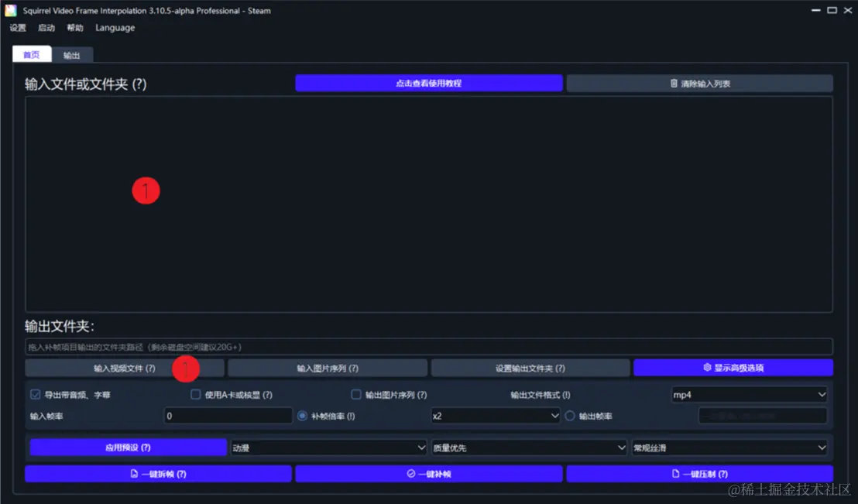Screen dimensions: 858x504
Task: Click the 输入视频文件 button
Action: point(124,369)
